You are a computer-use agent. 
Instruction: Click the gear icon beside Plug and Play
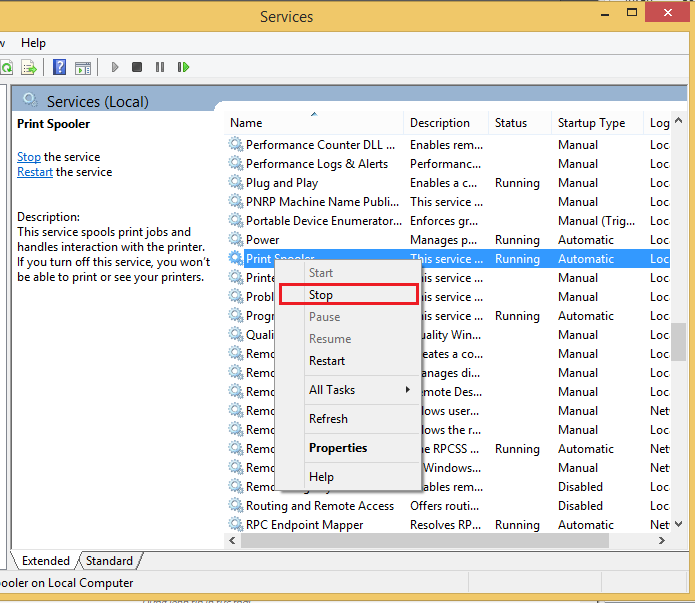click(235, 182)
